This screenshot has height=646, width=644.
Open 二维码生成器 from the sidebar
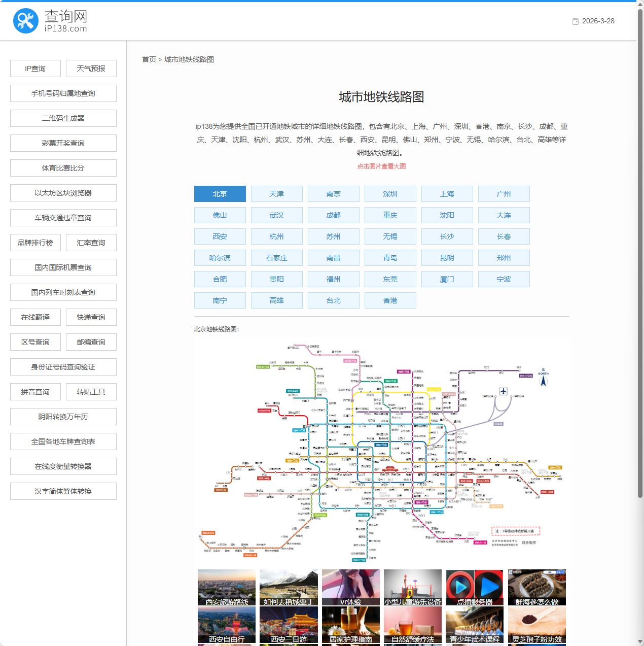[x=63, y=118]
